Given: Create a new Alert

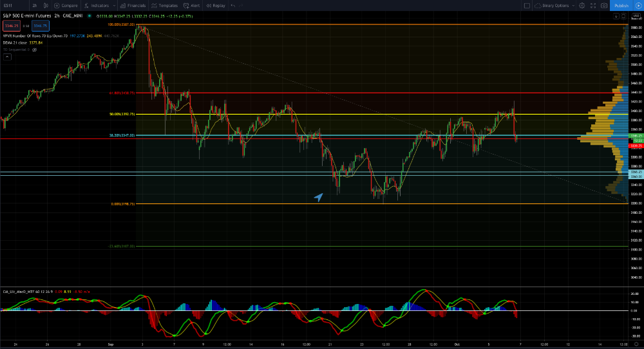Looking at the screenshot, I should (x=191, y=5).
